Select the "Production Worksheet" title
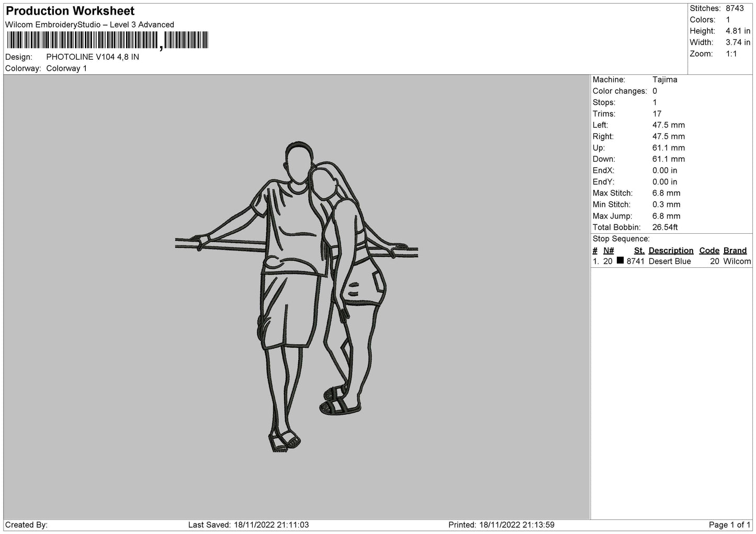 [70, 11]
